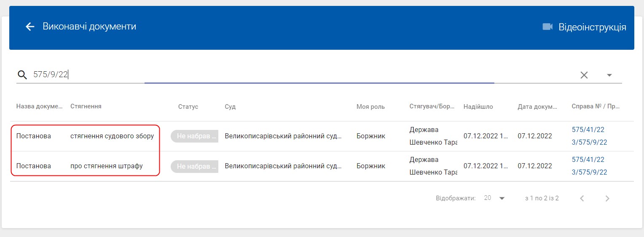Click the back arrow icon in header
This screenshot has height=237, width=644.
click(30, 27)
